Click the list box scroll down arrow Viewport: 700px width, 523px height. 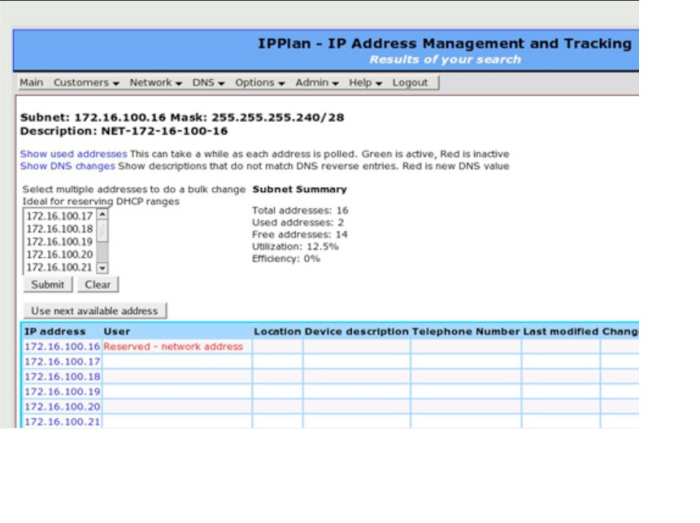pos(102,268)
